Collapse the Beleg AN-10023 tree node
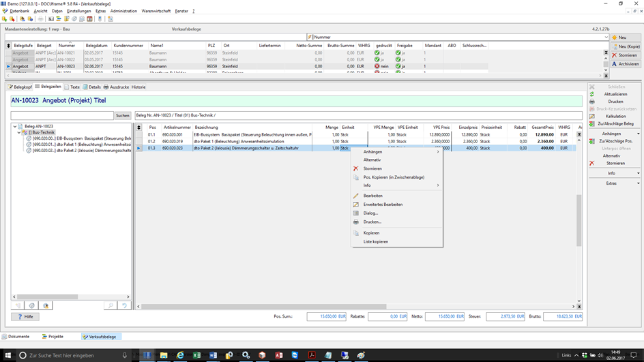This screenshot has height=362, width=644. click(15, 126)
